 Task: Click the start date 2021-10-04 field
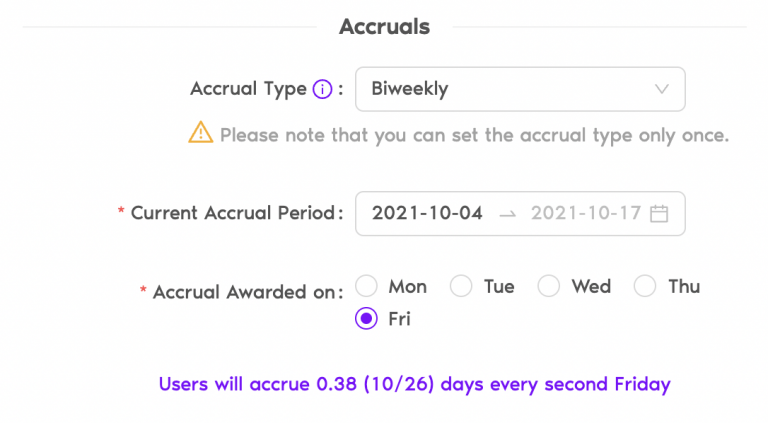click(x=427, y=213)
